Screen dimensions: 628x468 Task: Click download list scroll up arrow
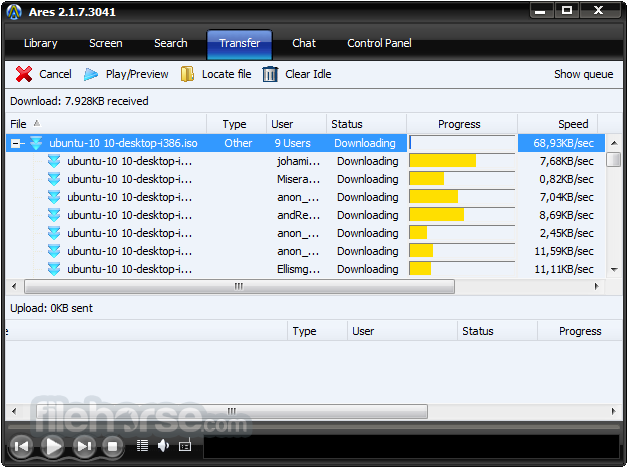click(614, 143)
